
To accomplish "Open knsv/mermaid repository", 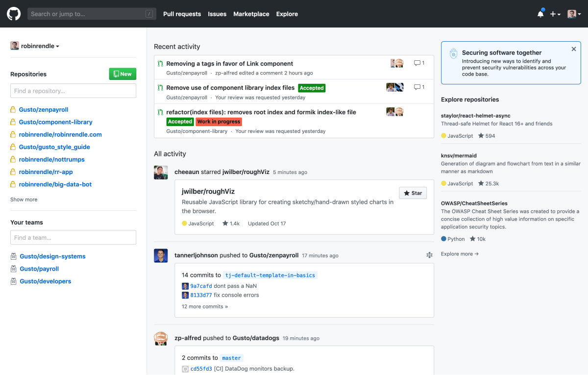I will [x=459, y=155].
